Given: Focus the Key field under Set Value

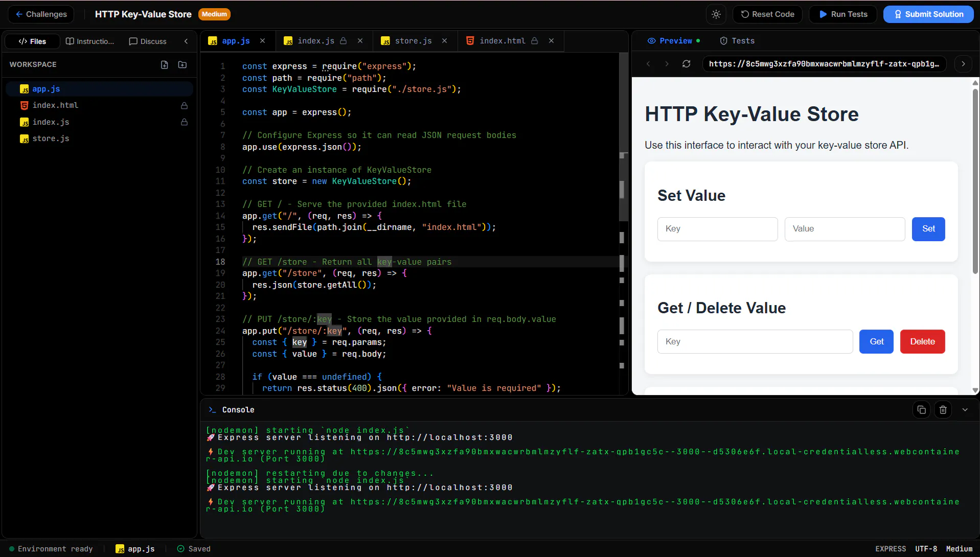Looking at the screenshot, I should 717,229.
